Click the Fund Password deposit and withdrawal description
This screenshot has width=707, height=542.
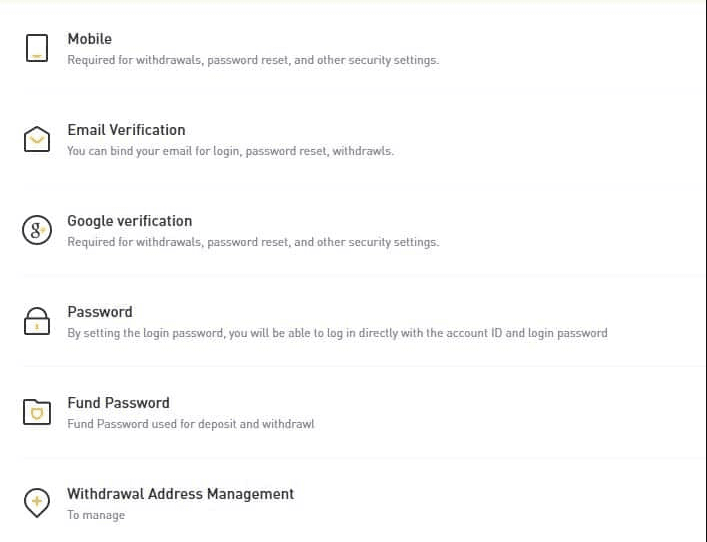coord(190,424)
